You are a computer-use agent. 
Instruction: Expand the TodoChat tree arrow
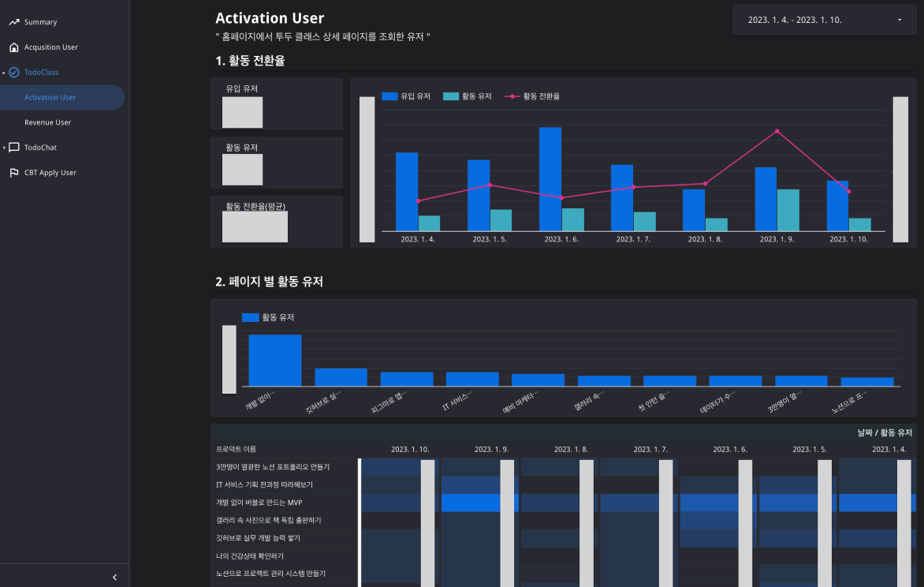(4, 148)
